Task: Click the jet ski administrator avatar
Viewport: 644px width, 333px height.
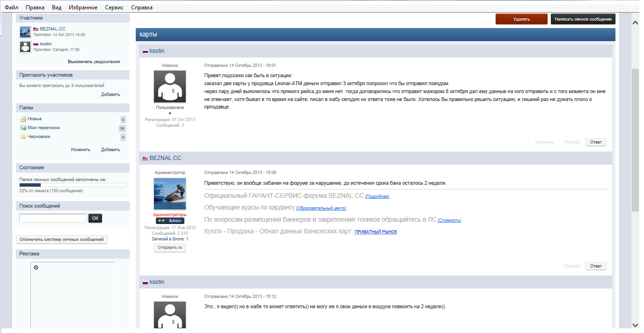Action: [170, 194]
